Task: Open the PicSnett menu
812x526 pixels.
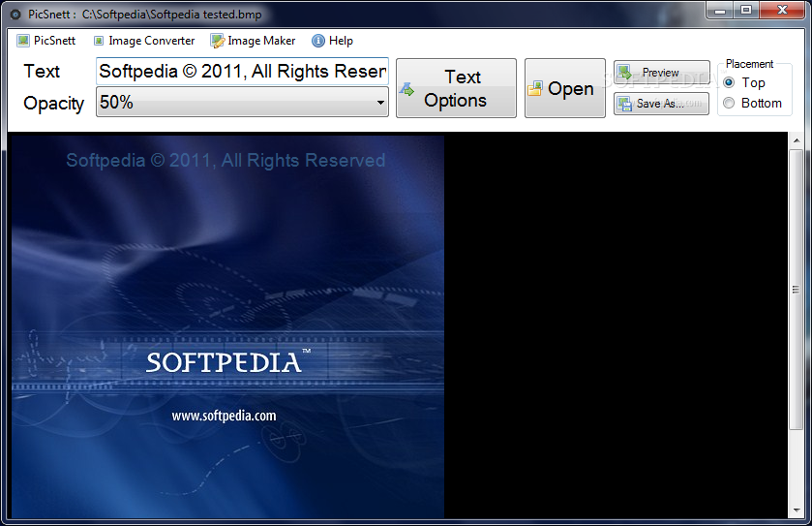Action: (x=46, y=41)
